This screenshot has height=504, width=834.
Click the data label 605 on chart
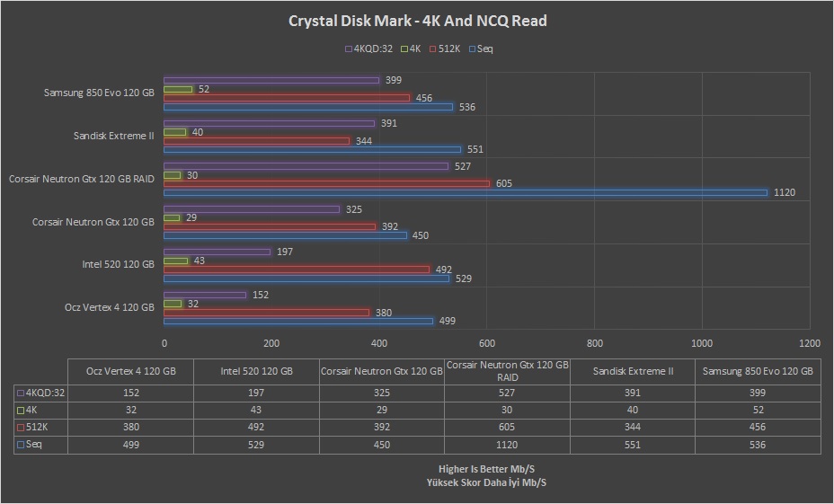coord(503,183)
